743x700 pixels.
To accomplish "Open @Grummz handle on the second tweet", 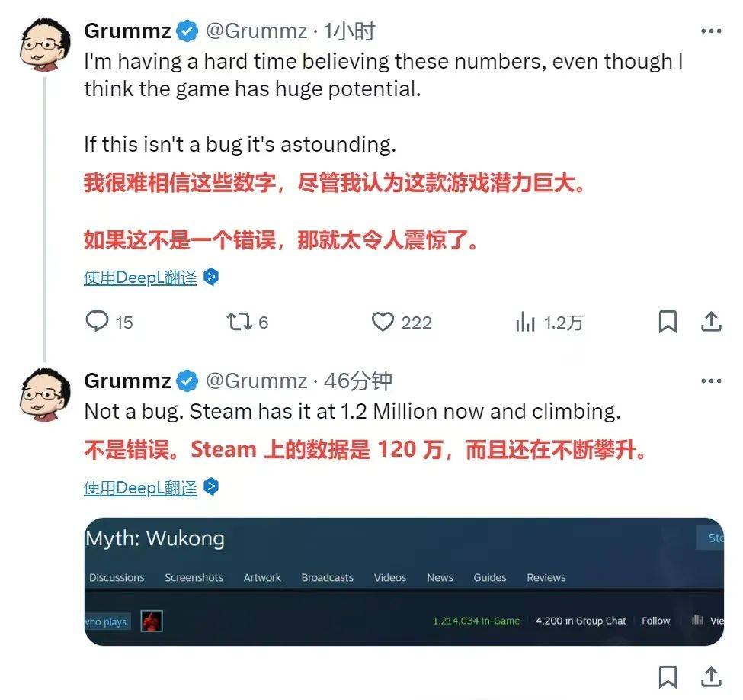I will click(256, 381).
